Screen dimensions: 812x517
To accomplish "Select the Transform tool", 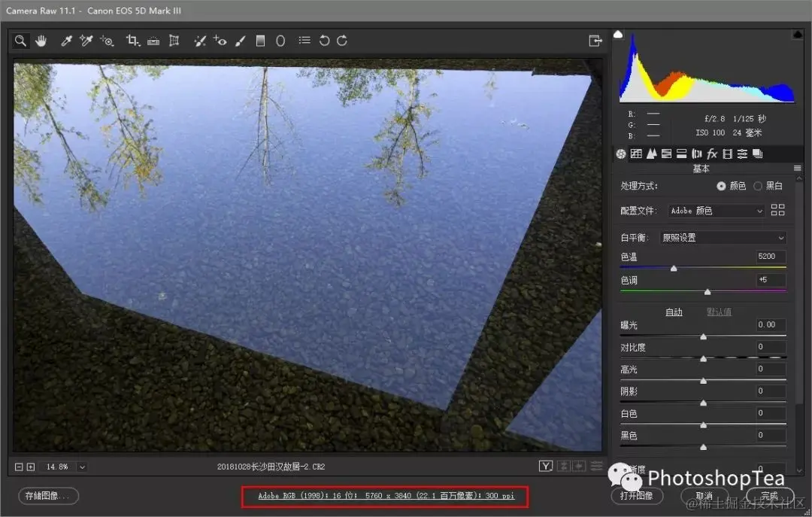I will (174, 41).
